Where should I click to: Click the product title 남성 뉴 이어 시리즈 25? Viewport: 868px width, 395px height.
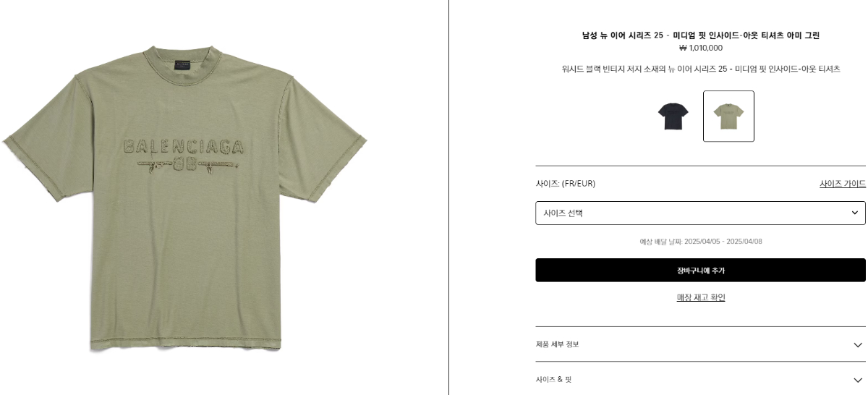pos(700,35)
